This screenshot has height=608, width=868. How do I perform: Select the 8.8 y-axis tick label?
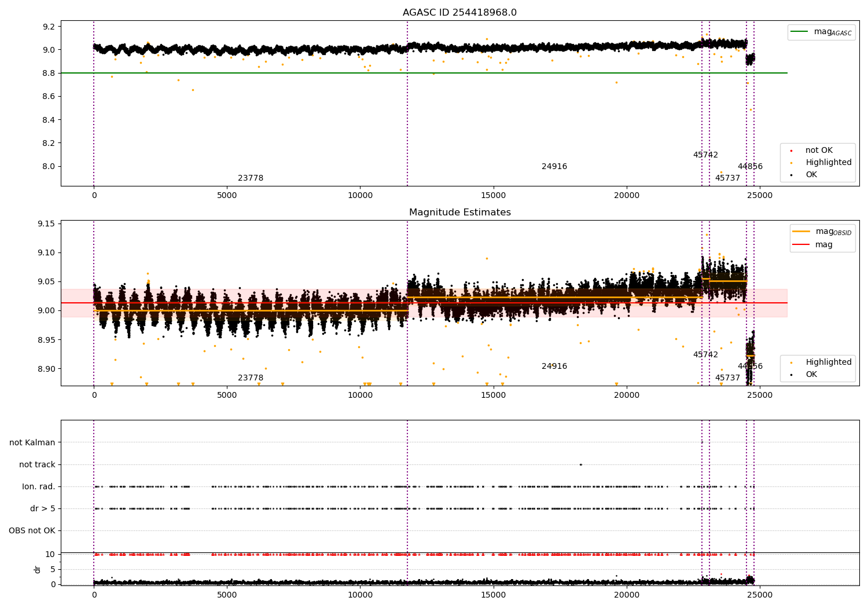[x=49, y=73]
